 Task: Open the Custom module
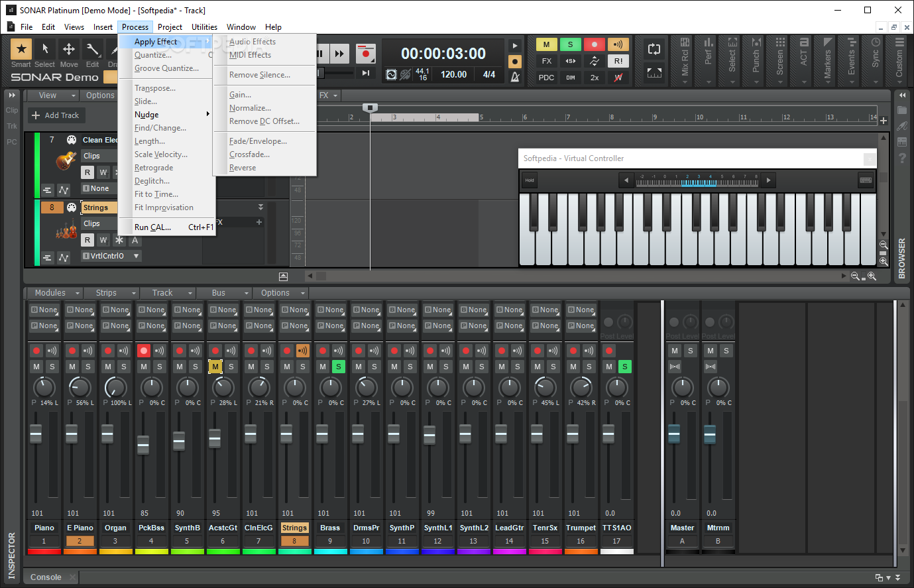(899, 60)
